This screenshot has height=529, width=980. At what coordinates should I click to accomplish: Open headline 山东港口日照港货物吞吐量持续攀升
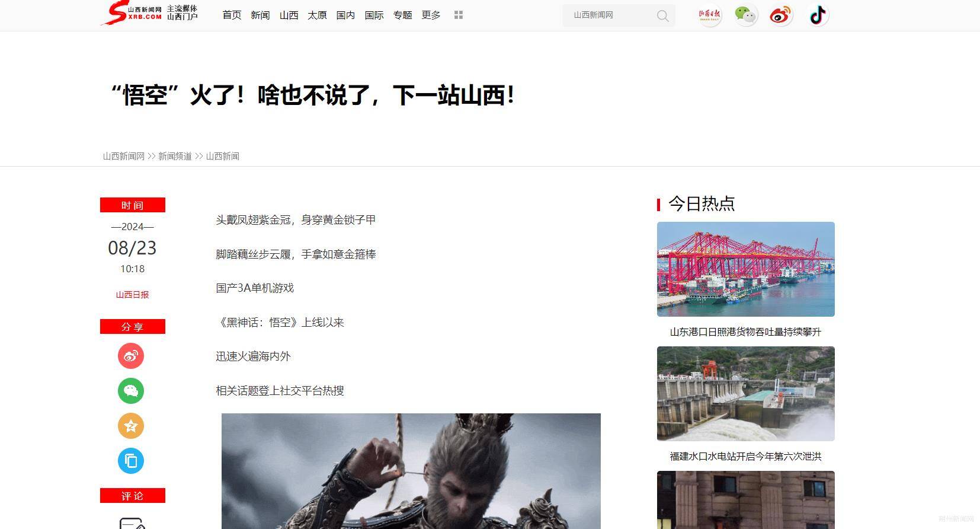(745, 332)
